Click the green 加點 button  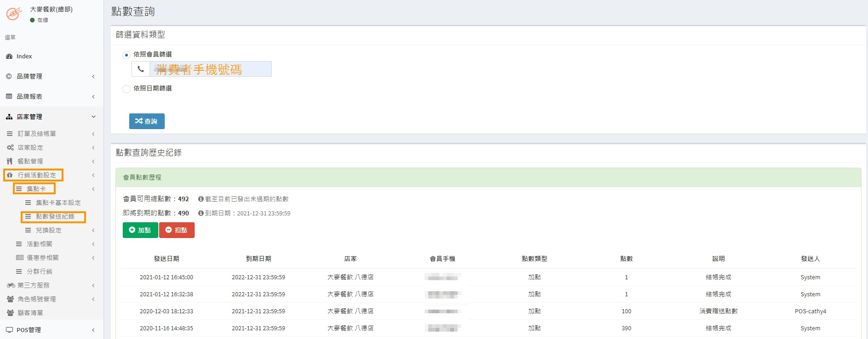tap(140, 230)
